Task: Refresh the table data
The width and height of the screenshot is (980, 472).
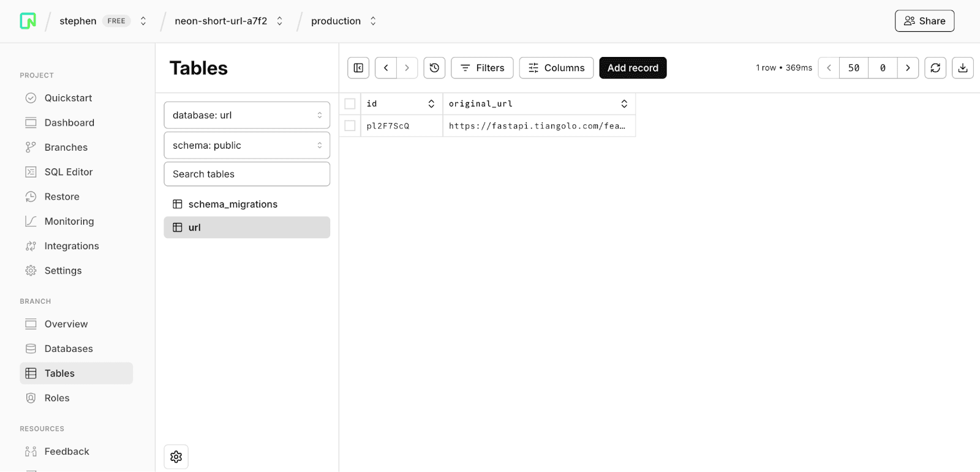Action: coord(935,68)
